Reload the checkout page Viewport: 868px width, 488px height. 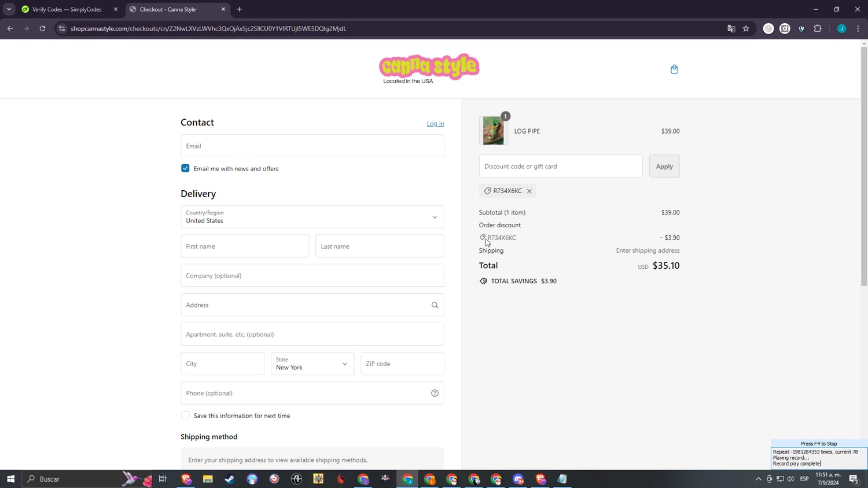[x=42, y=28]
